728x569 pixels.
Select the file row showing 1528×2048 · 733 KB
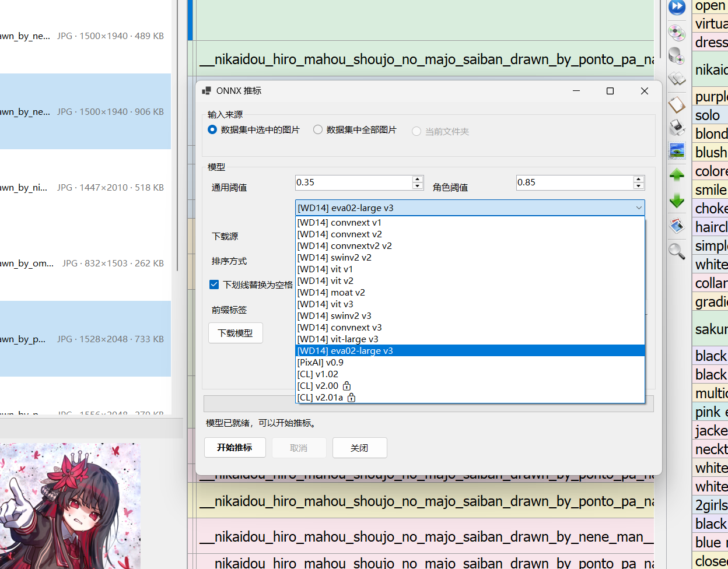coord(85,339)
